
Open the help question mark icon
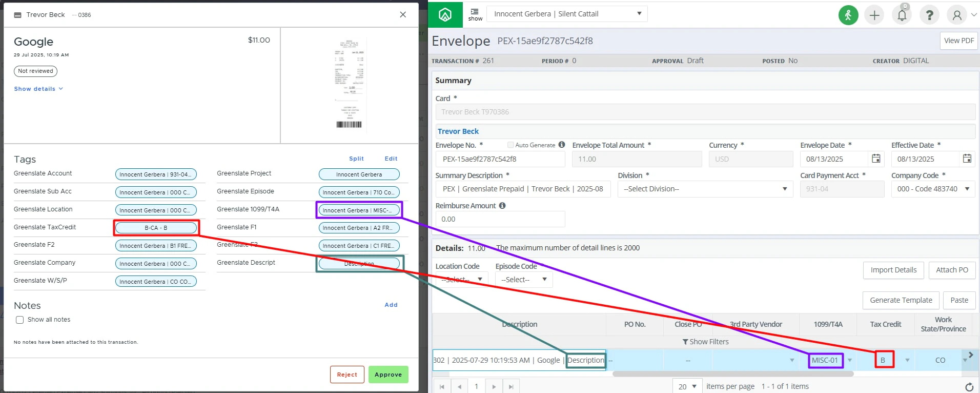point(929,15)
